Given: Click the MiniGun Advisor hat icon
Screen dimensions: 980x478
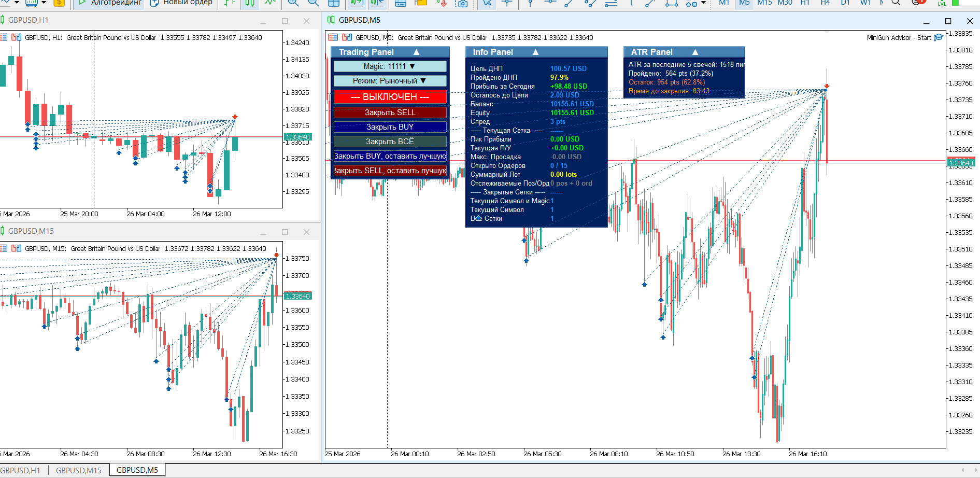Looking at the screenshot, I should 939,37.
